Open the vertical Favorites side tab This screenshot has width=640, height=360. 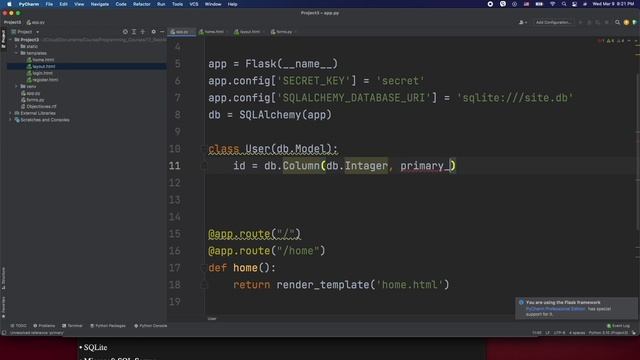[x=3, y=307]
